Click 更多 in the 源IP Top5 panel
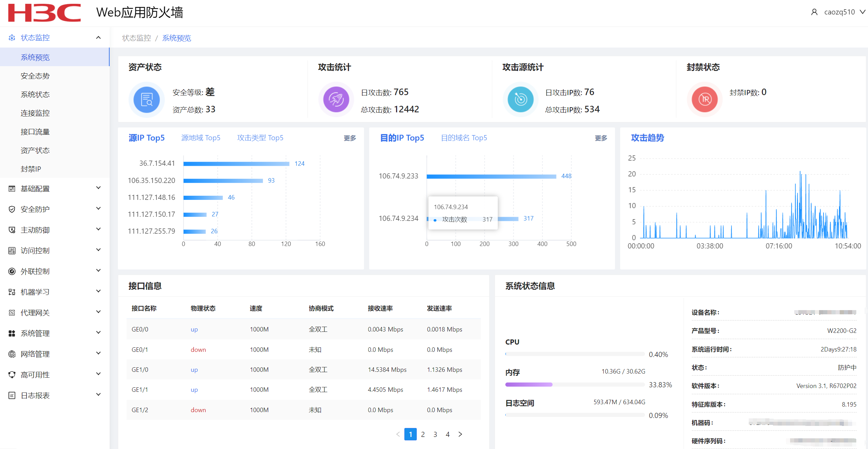 tap(350, 138)
